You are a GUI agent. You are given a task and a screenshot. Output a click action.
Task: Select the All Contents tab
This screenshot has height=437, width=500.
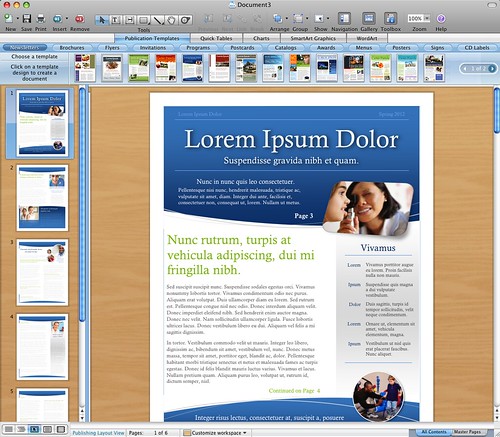[x=433, y=432]
